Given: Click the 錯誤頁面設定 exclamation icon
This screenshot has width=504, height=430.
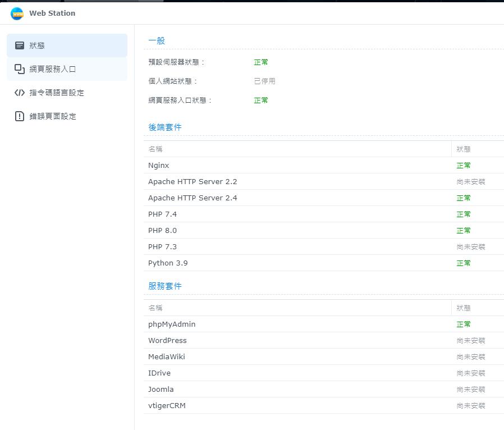Looking at the screenshot, I should pos(20,116).
